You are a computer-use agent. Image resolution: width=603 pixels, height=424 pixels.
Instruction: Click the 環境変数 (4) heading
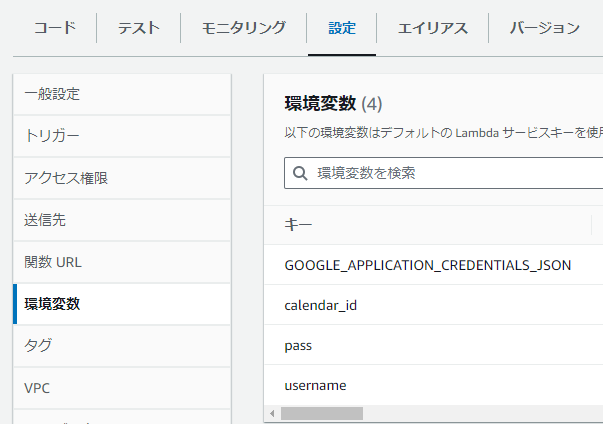(x=333, y=104)
